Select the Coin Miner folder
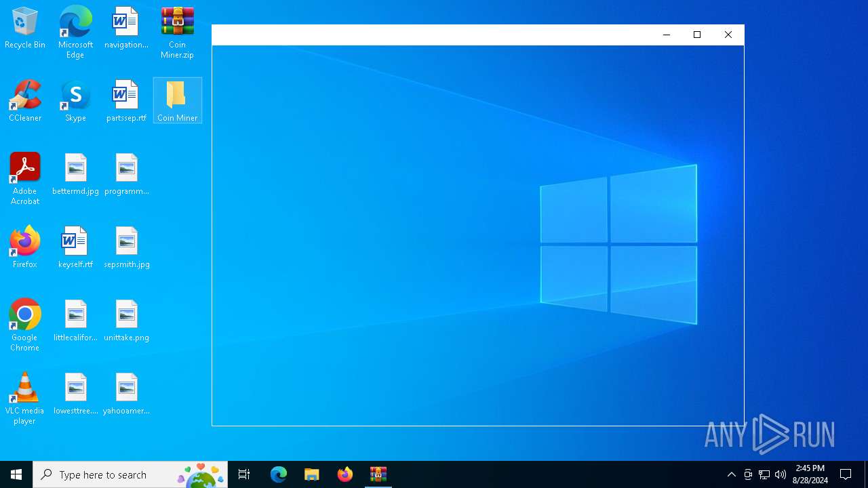Screen dimensions: 868x488 177,100
